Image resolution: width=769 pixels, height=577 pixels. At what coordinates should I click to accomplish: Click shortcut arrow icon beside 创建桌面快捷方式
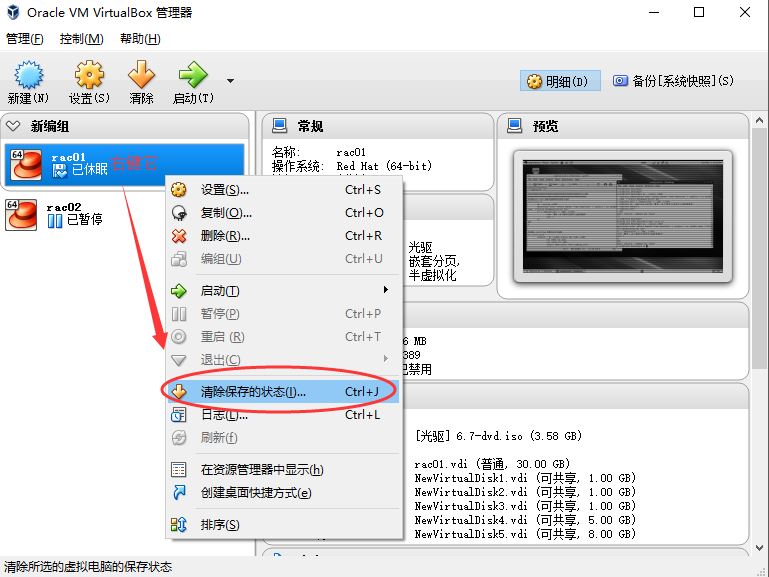click(179, 492)
